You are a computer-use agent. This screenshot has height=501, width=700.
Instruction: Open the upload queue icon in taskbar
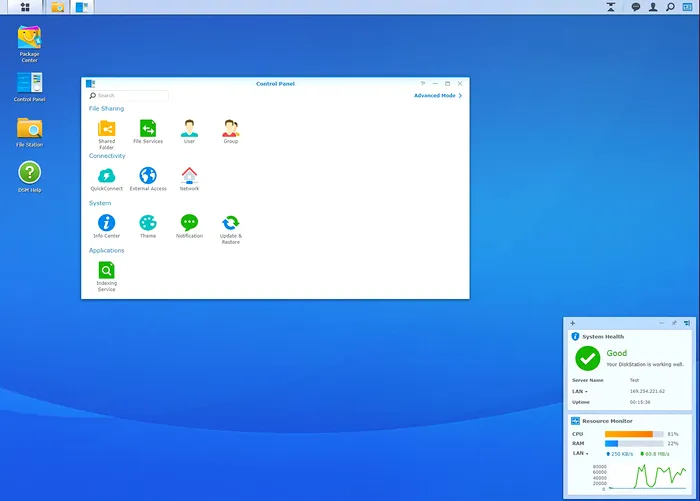611,7
